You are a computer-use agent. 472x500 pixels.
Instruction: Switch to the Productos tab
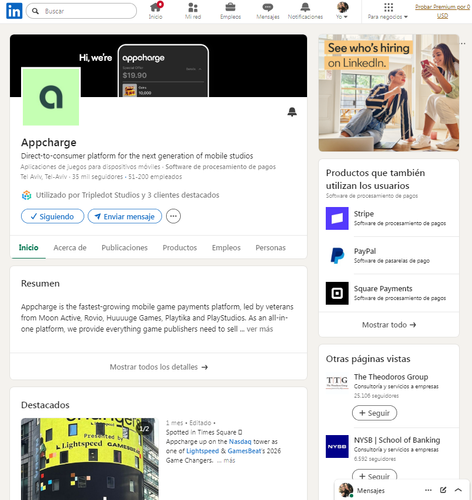[180, 248]
